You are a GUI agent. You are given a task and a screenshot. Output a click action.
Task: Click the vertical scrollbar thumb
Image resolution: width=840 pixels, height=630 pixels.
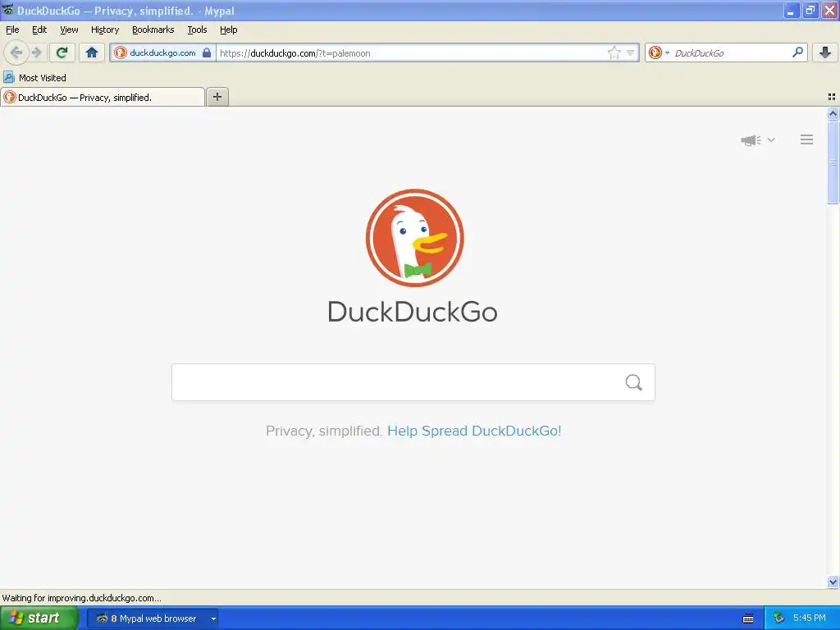tap(833, 162)
